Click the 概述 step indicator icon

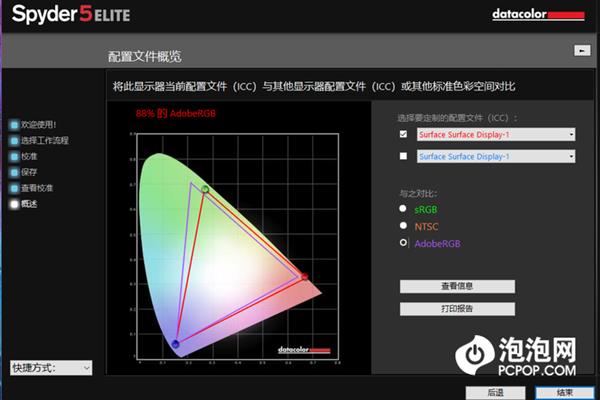[14, 204]
